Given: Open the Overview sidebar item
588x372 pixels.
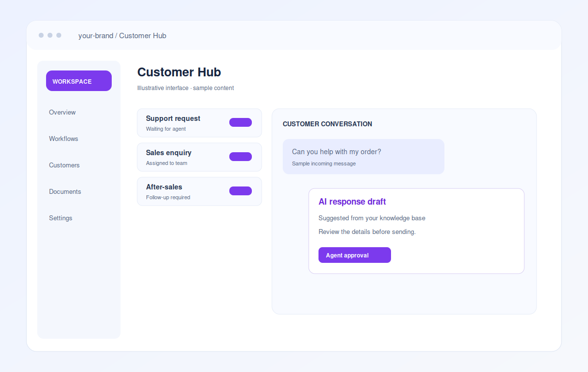Looking at the screenshot, I should pos(62,112).
